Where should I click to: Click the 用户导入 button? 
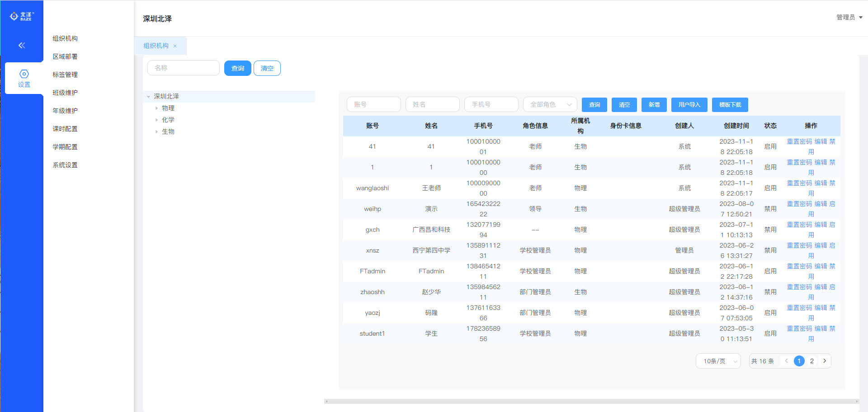coord(689,104)
